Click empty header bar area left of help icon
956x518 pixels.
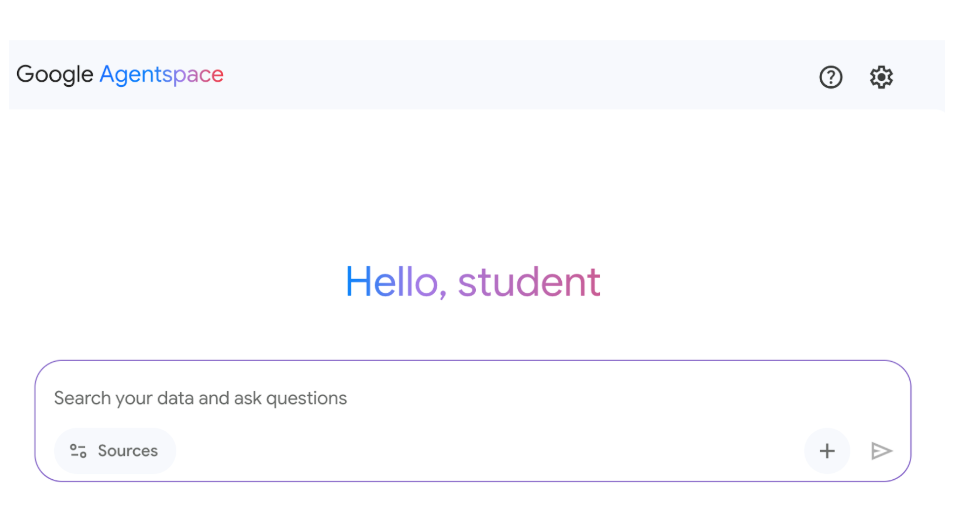coord(518,74)
